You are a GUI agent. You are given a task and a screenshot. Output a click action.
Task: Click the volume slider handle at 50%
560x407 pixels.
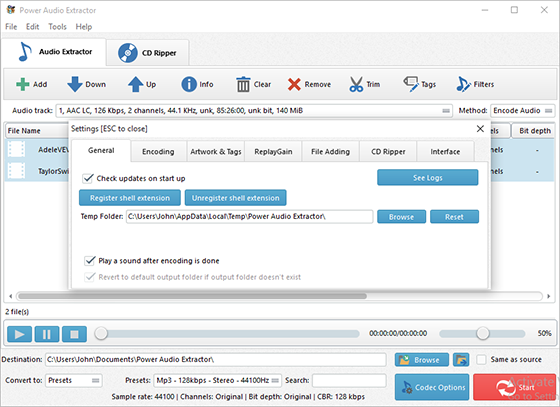[x=482, y=333]
